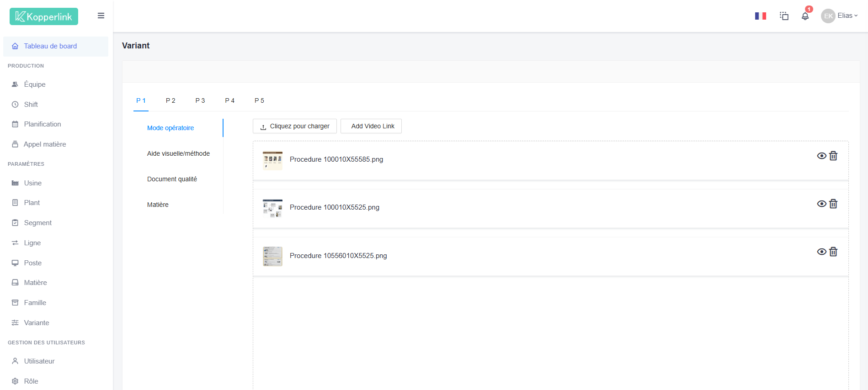
Task: Open the notifications bell
Action: [805, 16]
